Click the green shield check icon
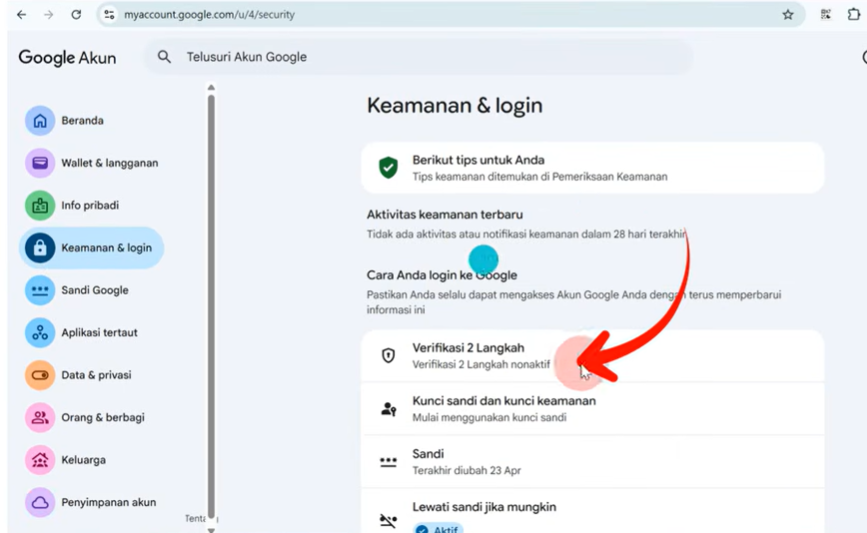This screenshot has width=867, height=533. pyautogui.click(x=388, y=168)
